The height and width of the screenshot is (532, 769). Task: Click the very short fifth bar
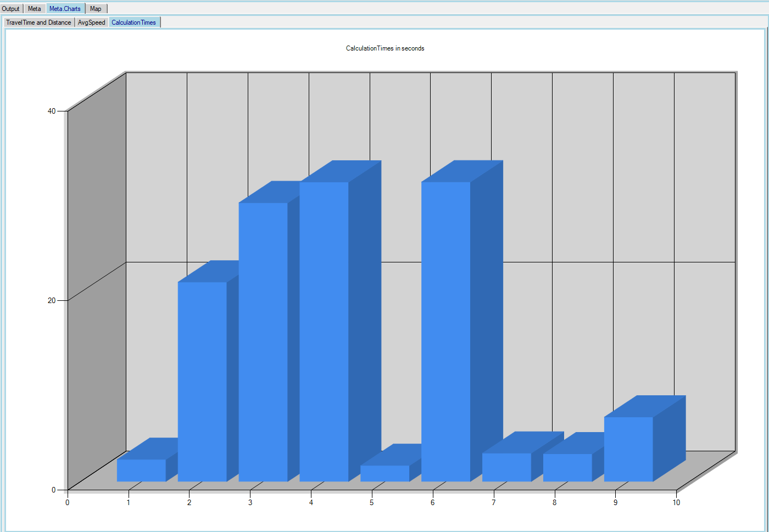pos(384,473)
